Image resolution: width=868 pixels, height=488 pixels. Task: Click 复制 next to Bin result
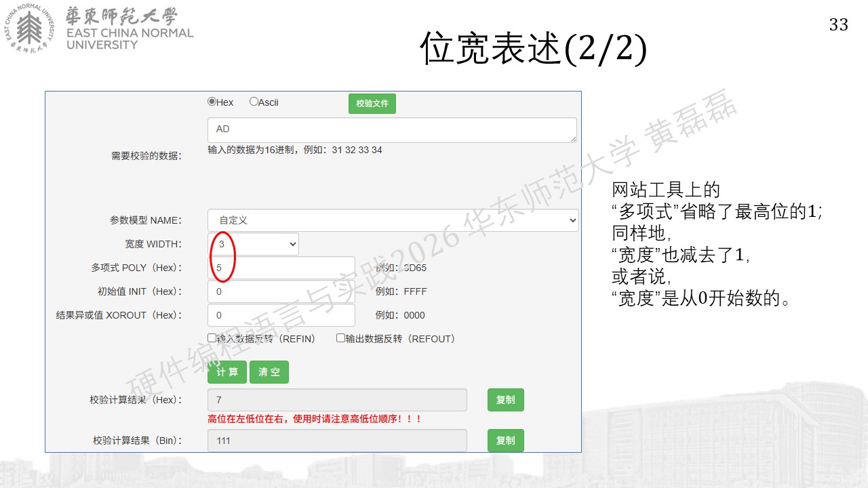[506, 441]
